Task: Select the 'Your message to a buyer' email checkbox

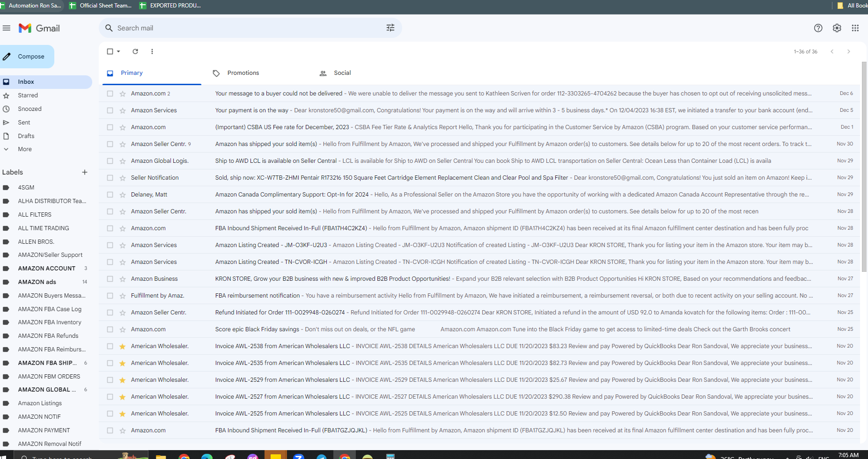Action: pyautogui.click(x=110, y=94)
